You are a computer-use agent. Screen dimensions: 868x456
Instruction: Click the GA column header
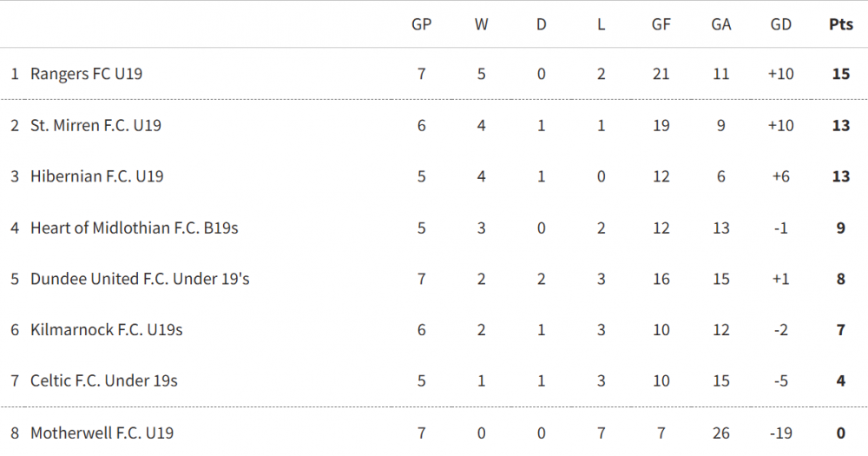pyautogui.click(x=720, y=24)
